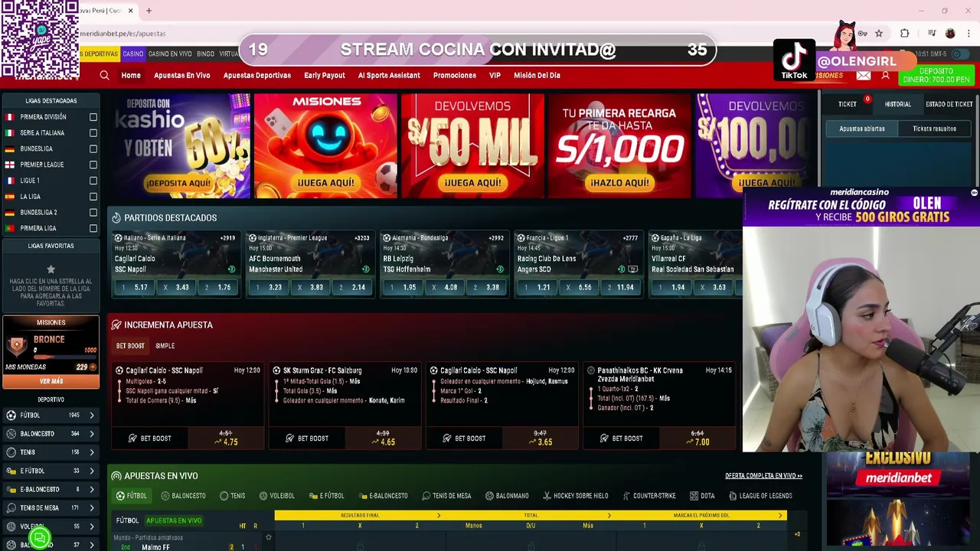Expand the Resultado Final column arrow
The width and height of the screenshot is (980, 551).
pyautogui.click(x=439, y=515)
